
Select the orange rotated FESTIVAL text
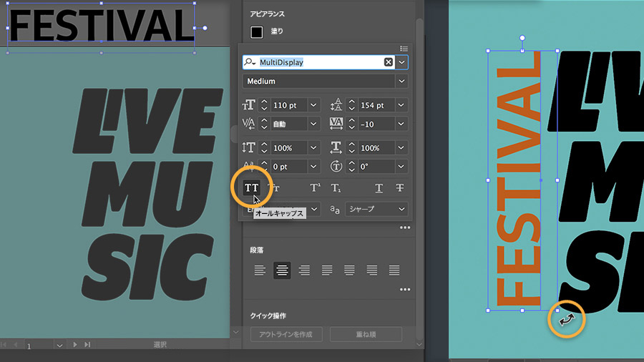(518, 180)
